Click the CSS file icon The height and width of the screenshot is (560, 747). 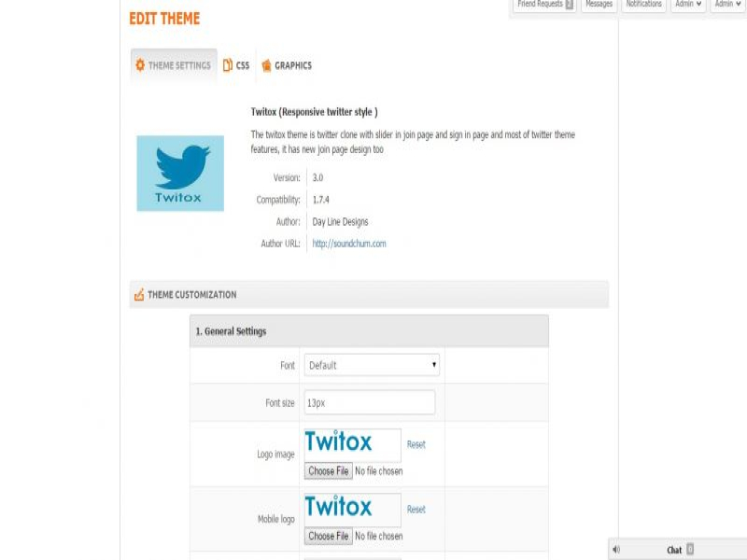tap(228, 65)
